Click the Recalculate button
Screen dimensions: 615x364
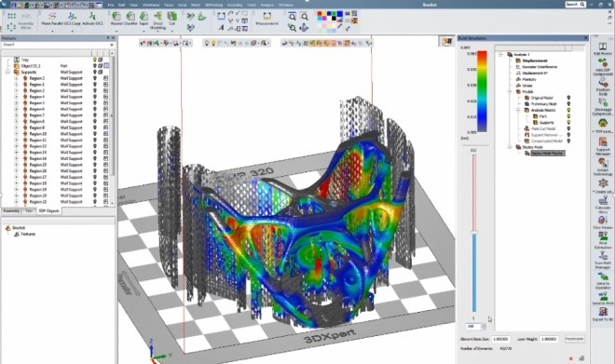574,339
